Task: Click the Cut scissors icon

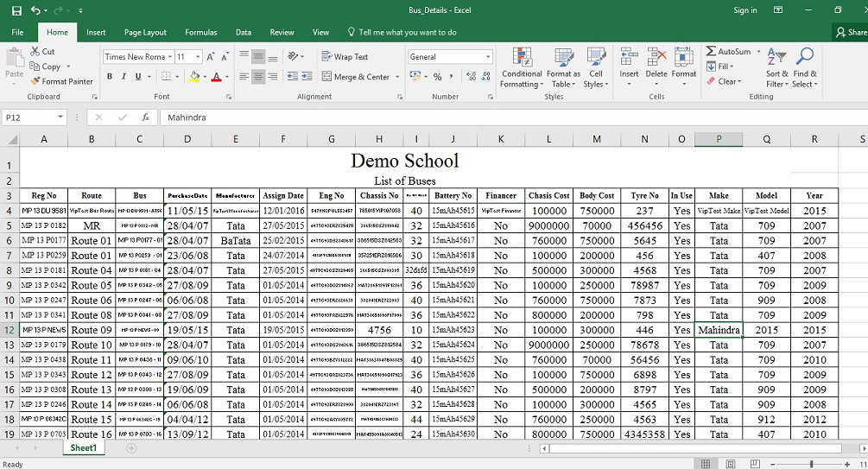Action: tap(35, 52)
